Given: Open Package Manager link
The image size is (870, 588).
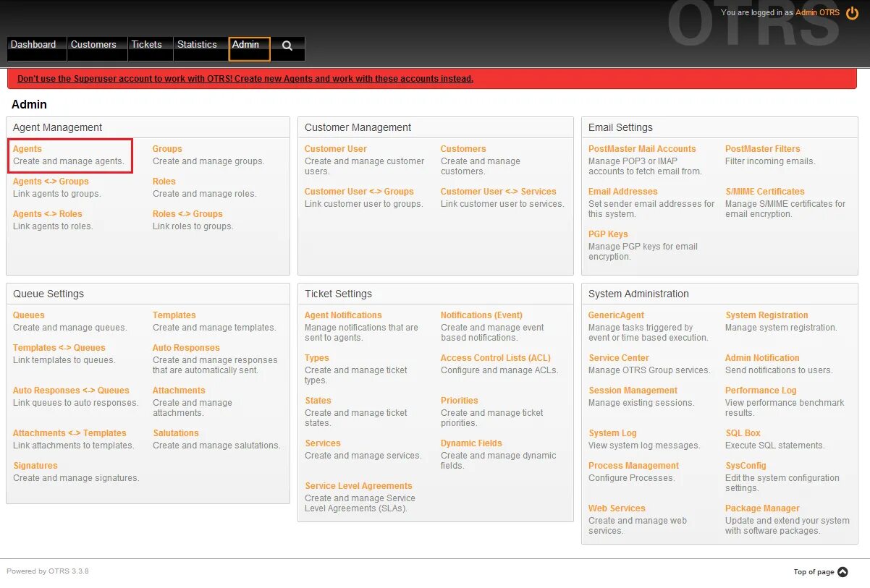Looking at the screenshot, I should click(763, 508).
